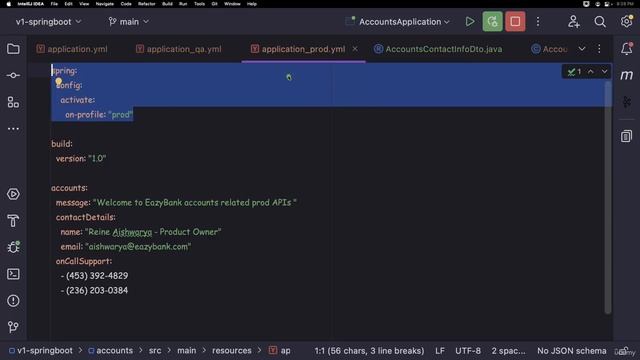Screen dimensions: 640x360
Task: Open the Apple menu
Action: (9, 4)
